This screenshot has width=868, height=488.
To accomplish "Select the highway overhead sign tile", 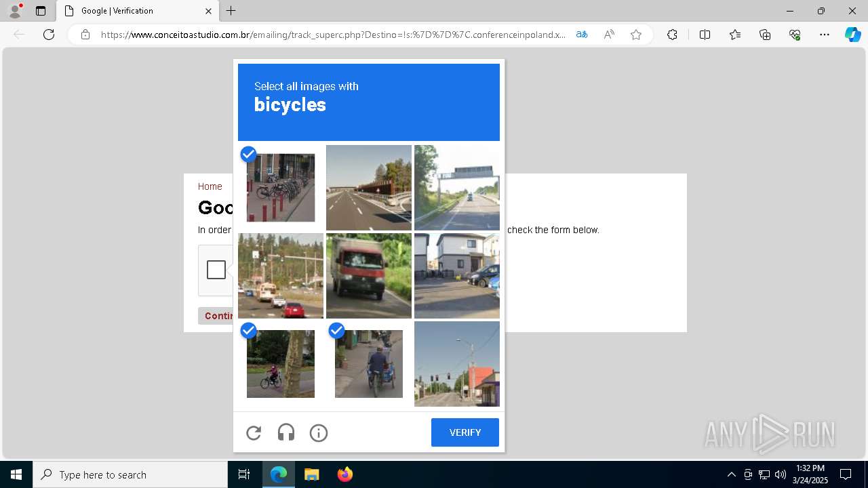I will pyautogui.click(x=457, y=188).
